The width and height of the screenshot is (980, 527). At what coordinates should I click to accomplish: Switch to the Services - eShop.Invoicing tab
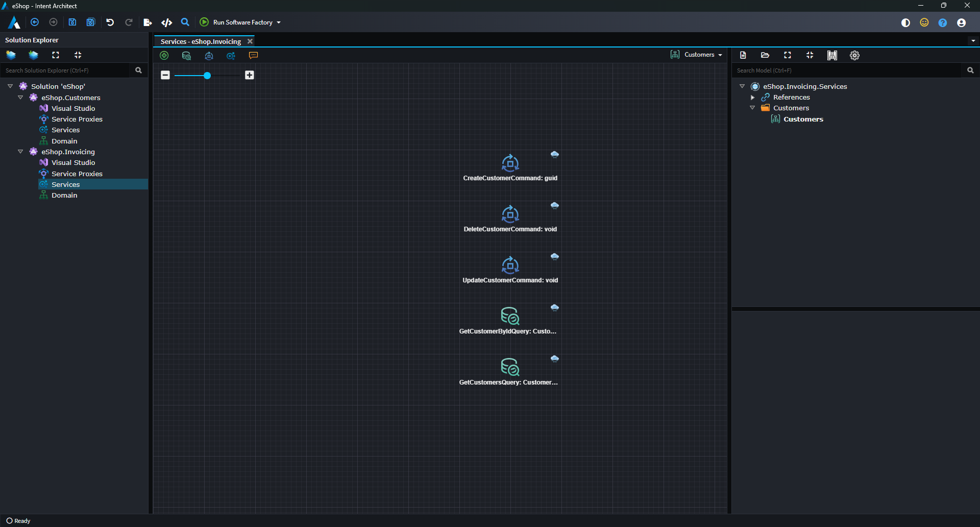(201, 41)
